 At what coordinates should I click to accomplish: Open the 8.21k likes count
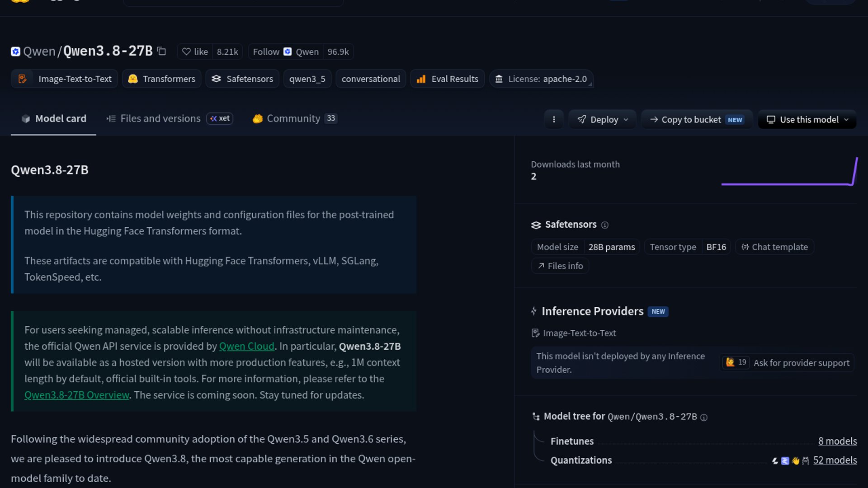(227, 52)
